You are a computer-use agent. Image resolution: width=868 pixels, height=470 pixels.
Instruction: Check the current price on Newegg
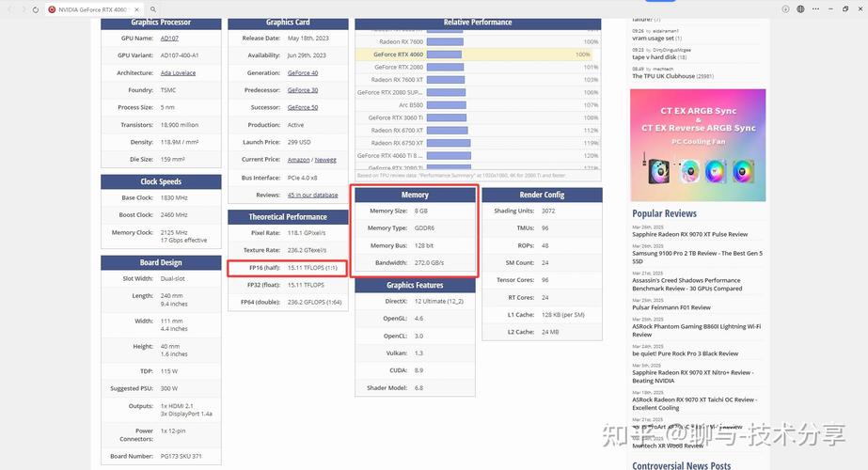[325, 160]
